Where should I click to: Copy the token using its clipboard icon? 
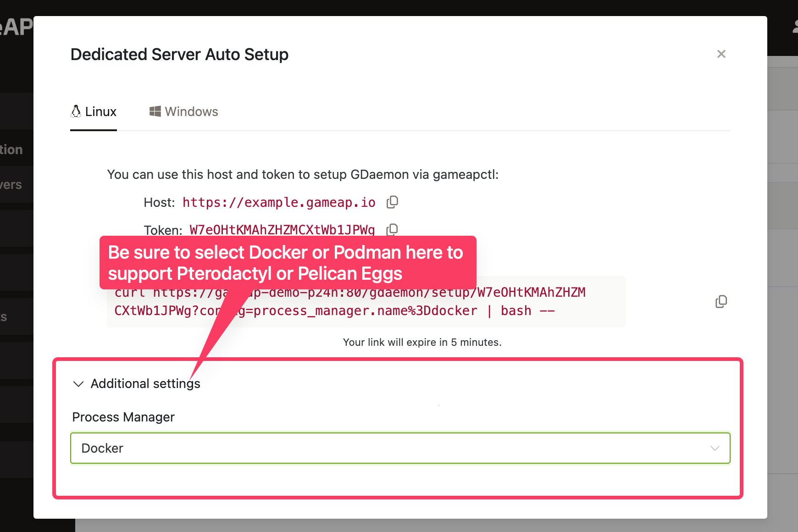[392, 229]
